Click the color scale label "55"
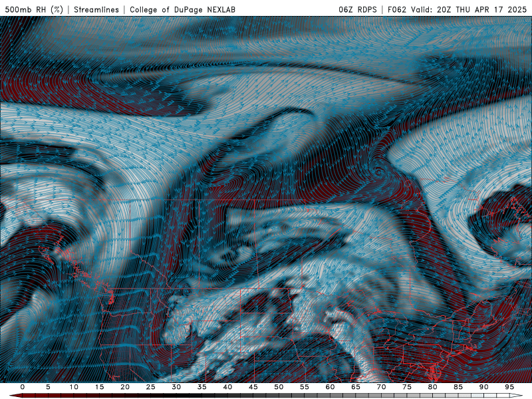532x399 pixels. point(305,387)
